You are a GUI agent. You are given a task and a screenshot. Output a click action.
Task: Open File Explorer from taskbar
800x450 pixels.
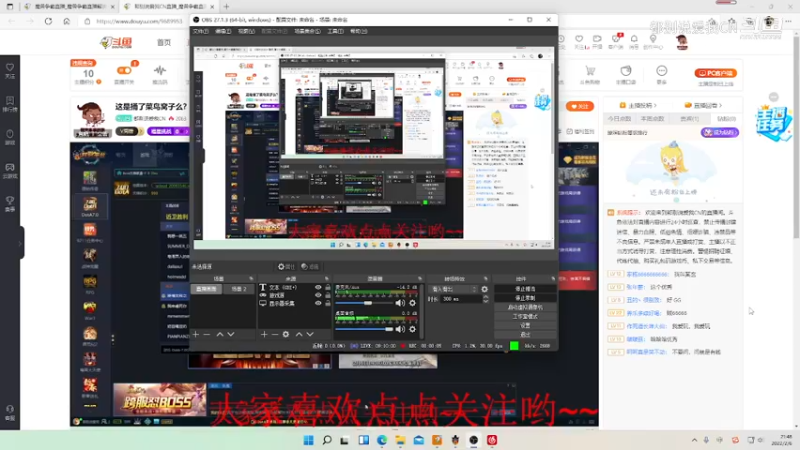point(400,440)
